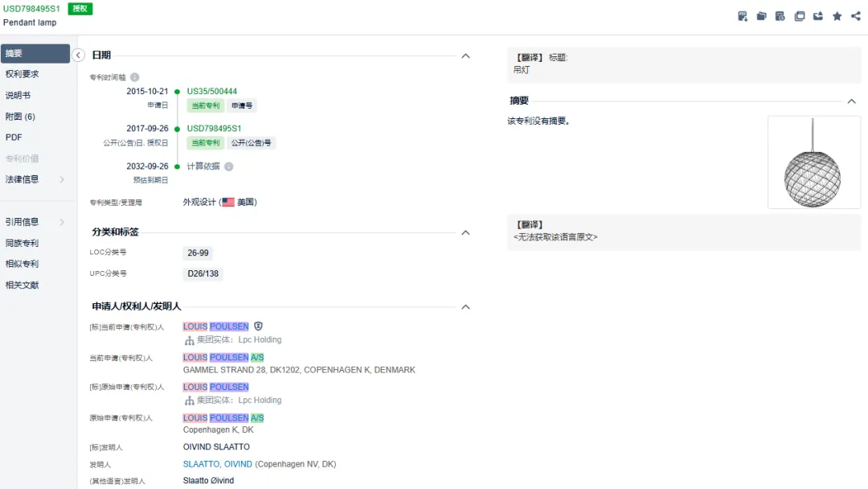This screenshot has height=489, width=868.
Task: Collapse the 日期 section
Action: pos(465,56)
